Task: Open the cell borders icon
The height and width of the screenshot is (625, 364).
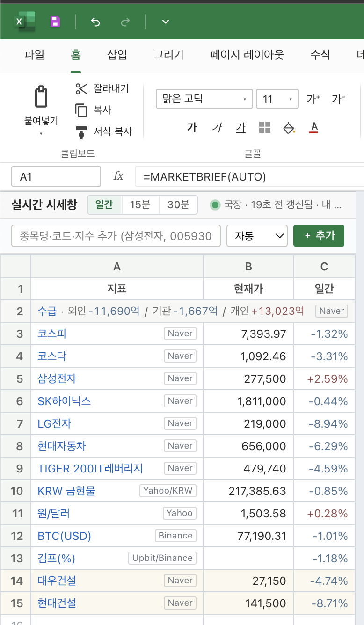Action: tap(265, 127)
